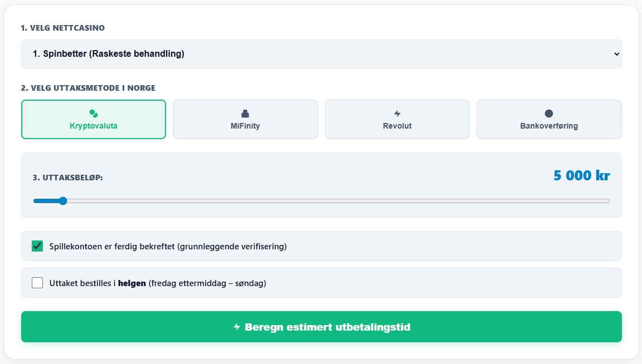Screen dimensions: 642x364
Task: Pick the Revolut withdrawal option
Action: point(397,120)
